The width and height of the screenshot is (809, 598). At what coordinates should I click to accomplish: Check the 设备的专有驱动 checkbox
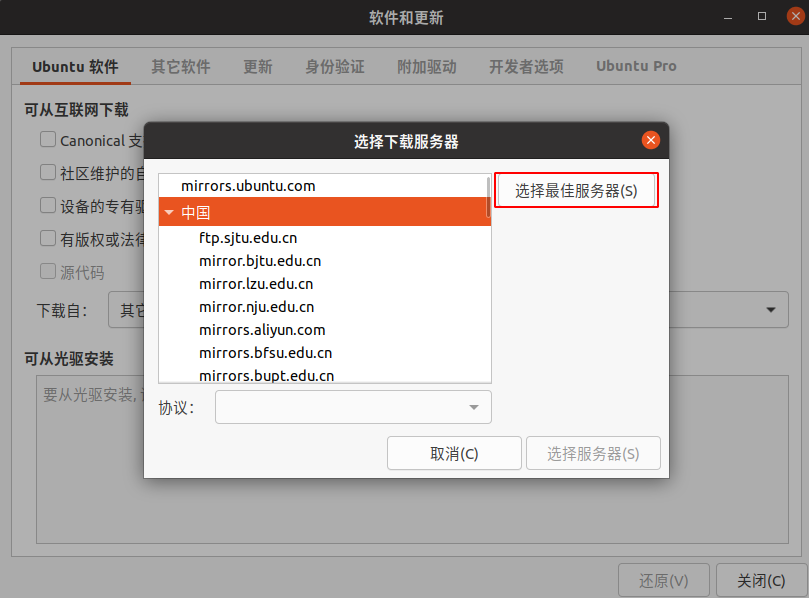tap(48, 205)
